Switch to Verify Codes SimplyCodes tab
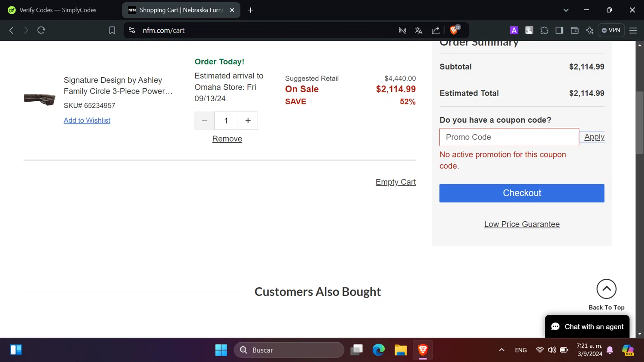Image resolution: width=644 pixels, height=362 pixels. pos(58,10)
